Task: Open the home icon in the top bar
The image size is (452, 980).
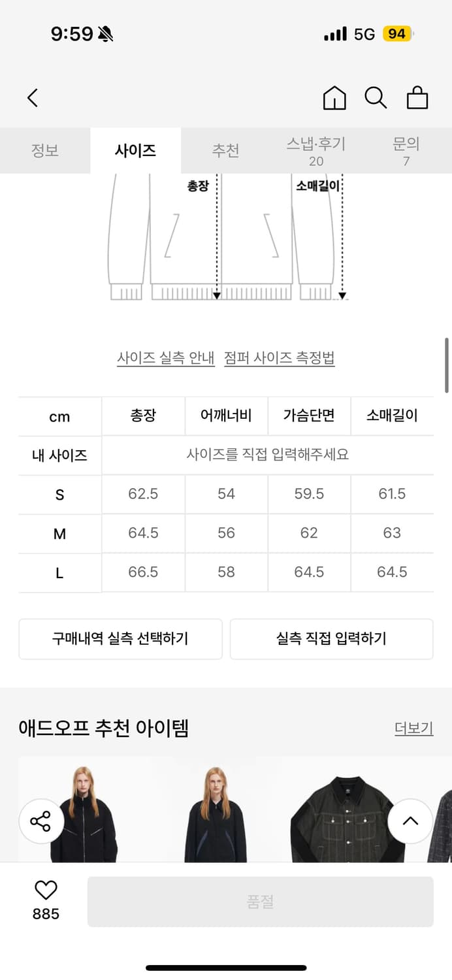Action: pos(334,98)
